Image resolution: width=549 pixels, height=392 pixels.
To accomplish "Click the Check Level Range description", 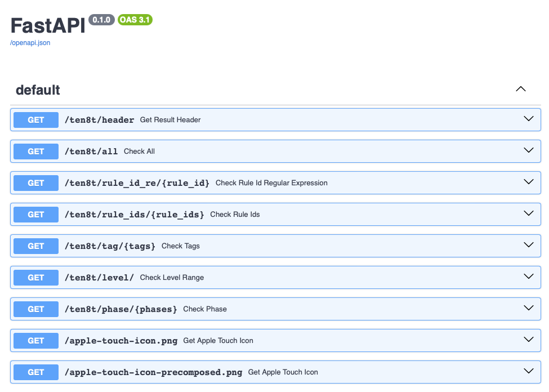I will (x=172, y=278).
